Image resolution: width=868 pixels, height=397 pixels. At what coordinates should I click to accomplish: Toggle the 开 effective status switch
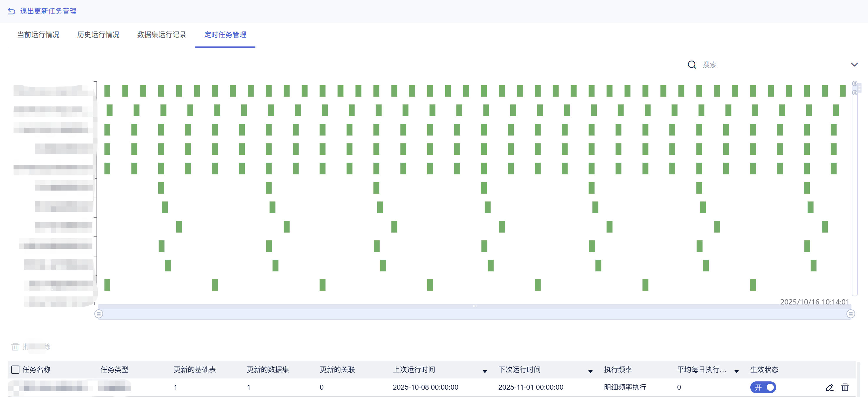(763, 387)
